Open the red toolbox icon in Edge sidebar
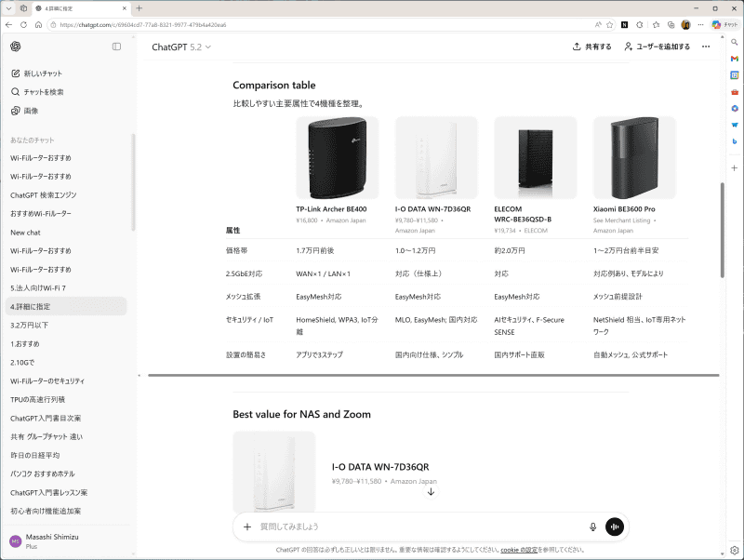Image resolution: width=744 pixels, height=560 pixels. click(x=734, y=92)
